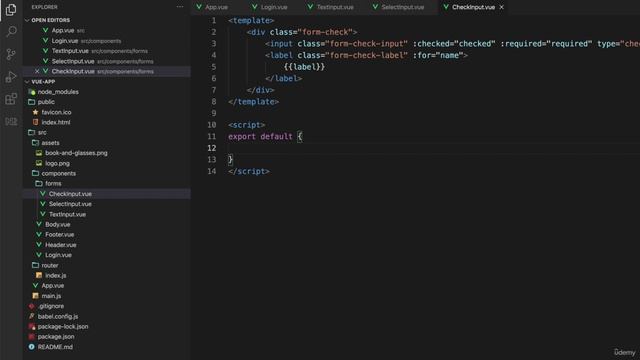
Task: Open router index.js file
Action: click(55, 276)
